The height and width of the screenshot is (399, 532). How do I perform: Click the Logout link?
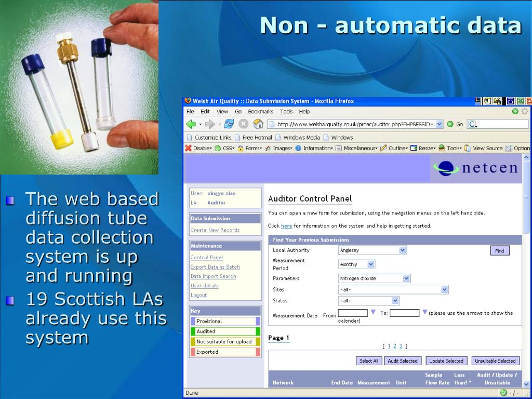198,295
